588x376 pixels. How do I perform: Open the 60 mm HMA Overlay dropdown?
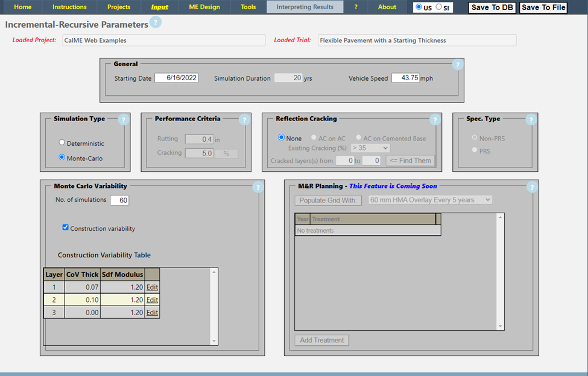tap(430, 200)
